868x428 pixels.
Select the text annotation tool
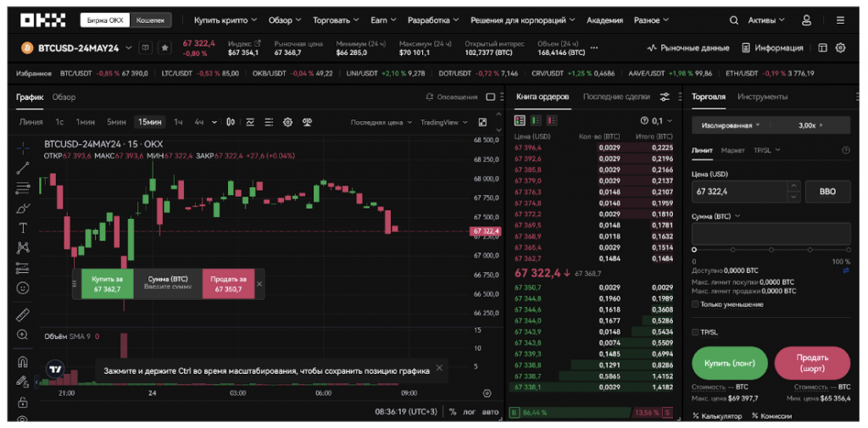click(23, 227)
